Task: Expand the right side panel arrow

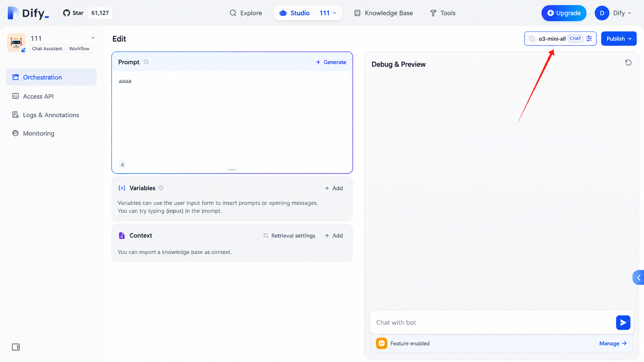Action: tap(638, 277)
